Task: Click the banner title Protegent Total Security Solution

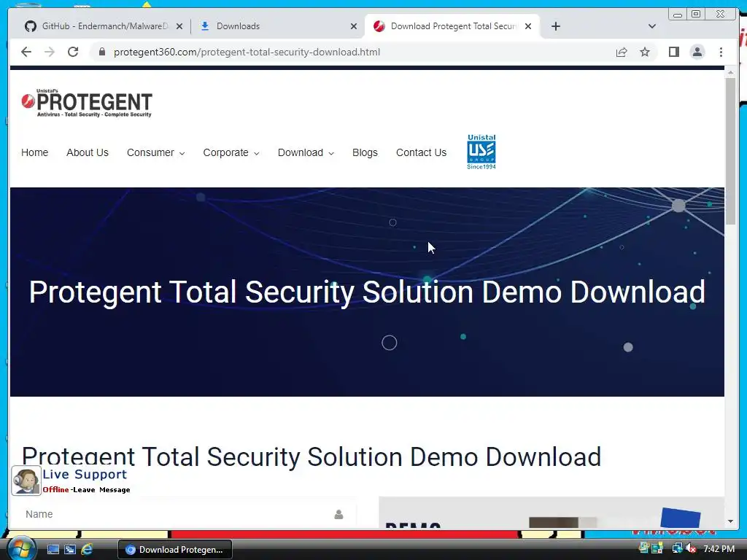Action: [x=367, y=292]
